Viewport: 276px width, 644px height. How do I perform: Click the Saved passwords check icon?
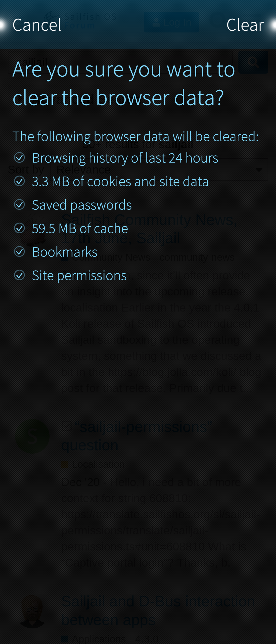(x=19, y=205)
